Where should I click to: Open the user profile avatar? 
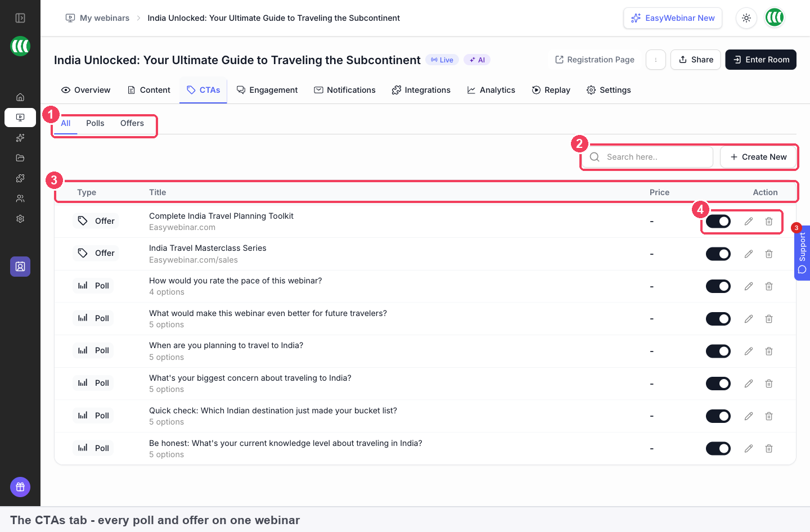point(775,18)
